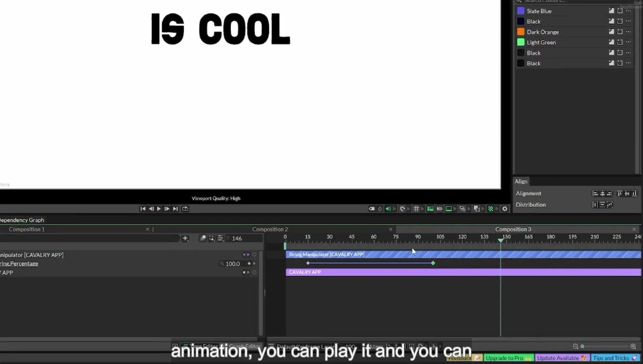
Task: Align objects to horizontal centre
Action: (x=602, y=193)
